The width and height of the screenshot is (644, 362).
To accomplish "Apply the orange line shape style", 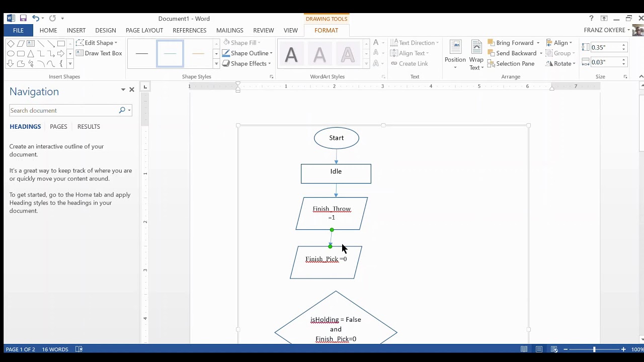I will pyautogui.click(x=198, y=53).
